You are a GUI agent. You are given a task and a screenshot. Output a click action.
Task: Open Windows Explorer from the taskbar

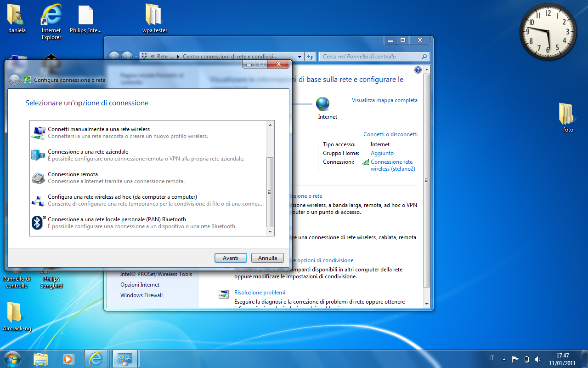pyautogui.click(x=41, y=358)
